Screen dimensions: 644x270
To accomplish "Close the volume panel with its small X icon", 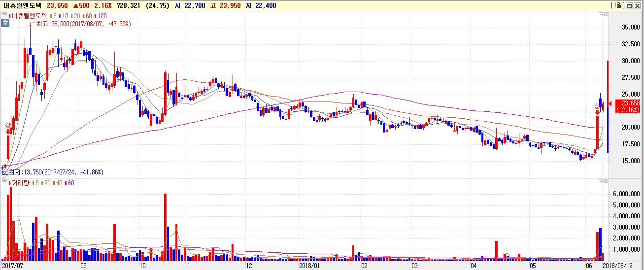I will [606, 182].
